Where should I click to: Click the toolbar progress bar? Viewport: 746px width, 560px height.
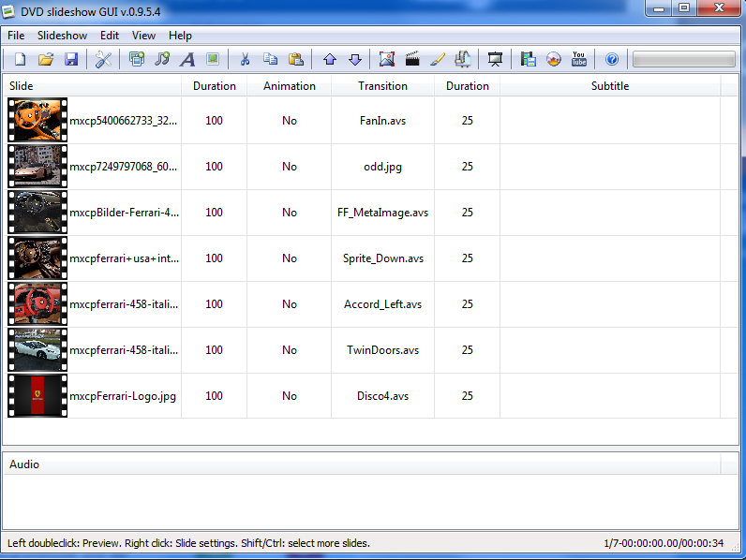tap(683, 59)
